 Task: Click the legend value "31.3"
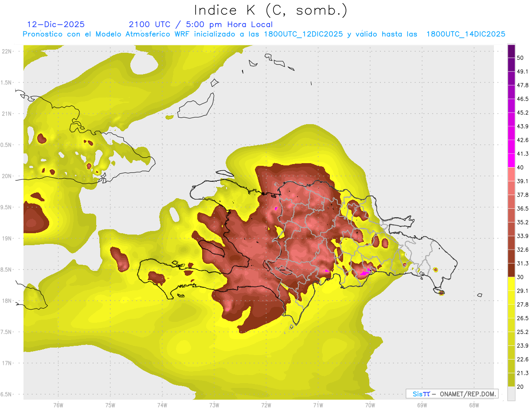pos(523,263)
